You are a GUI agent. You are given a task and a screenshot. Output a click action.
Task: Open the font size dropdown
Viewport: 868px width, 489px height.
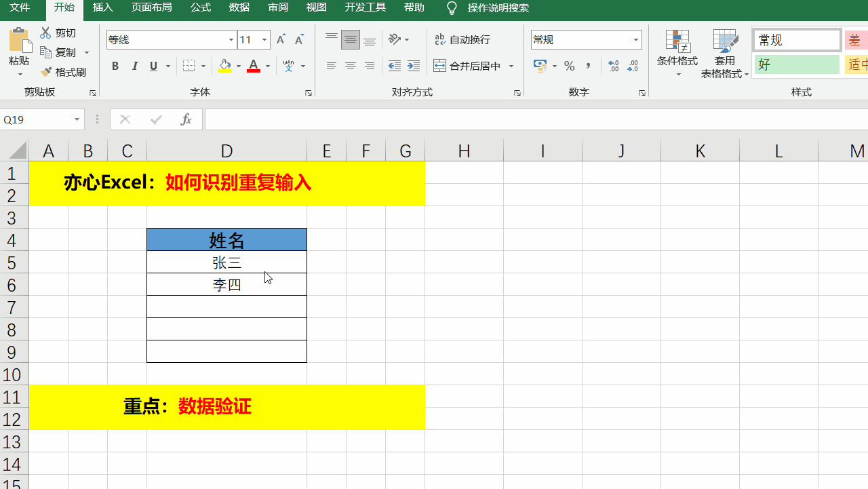(x=264, y=40)
